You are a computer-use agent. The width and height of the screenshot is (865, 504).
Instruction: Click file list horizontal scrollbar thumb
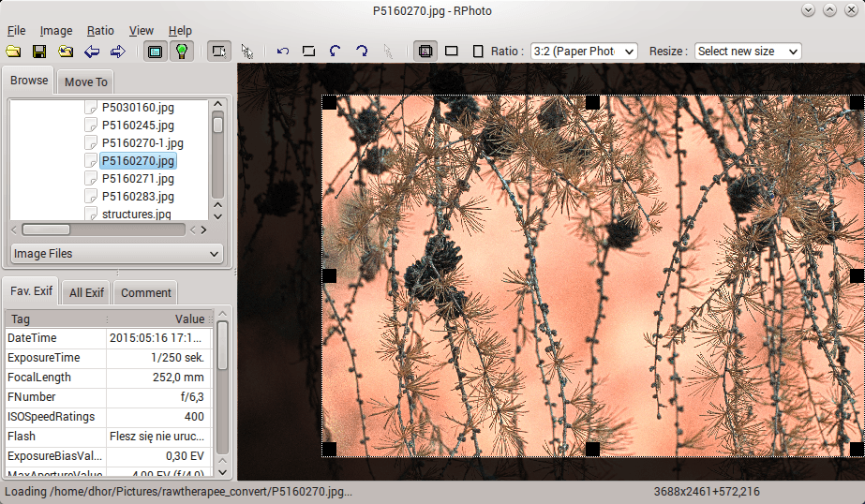pyautogui.click(x=46, y=230)
